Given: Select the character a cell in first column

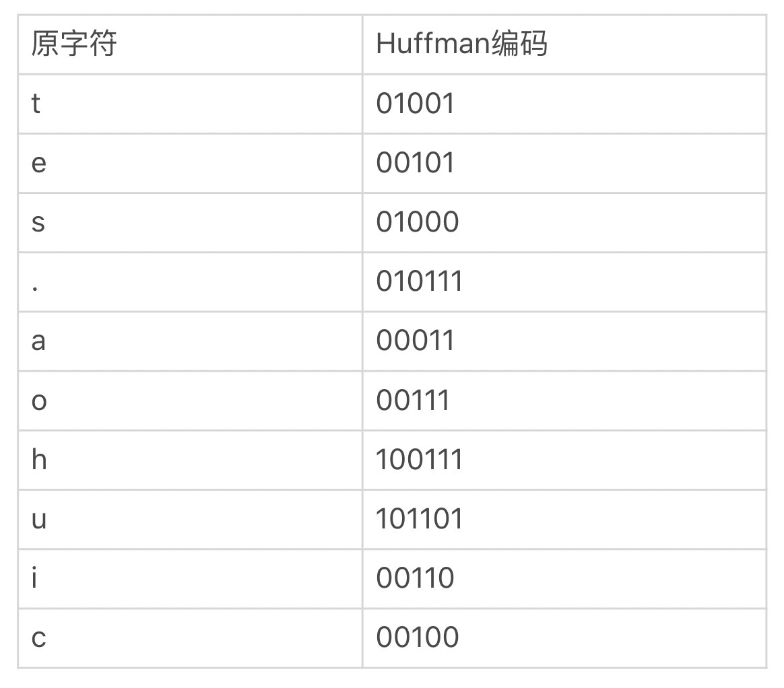Looking at the screenshot, I should pyautogui.click(x=38, y=341).
